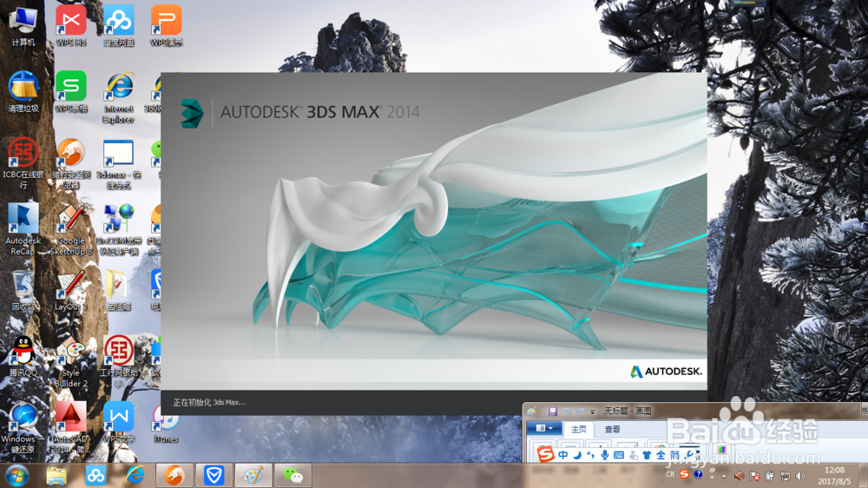The width and height of the screenshot is (868, 488).
Task: Open Baidu Netdisk from the taskbar
Action: [95, 475]
